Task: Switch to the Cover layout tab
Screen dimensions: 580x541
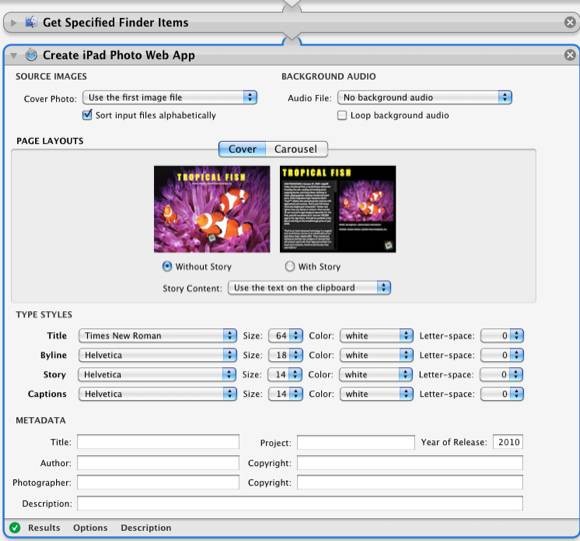Action: tap(242, 149)
